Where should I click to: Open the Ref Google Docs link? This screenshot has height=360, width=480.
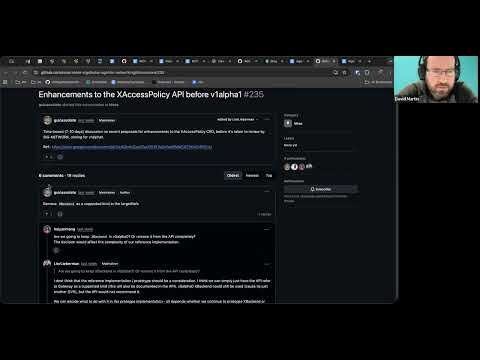132,147
